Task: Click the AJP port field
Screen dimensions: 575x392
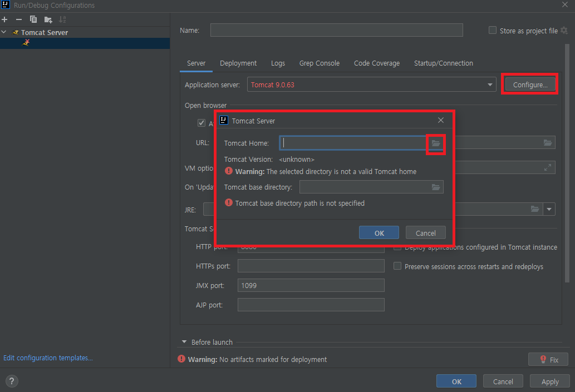Action: click(x=311, y=305)
